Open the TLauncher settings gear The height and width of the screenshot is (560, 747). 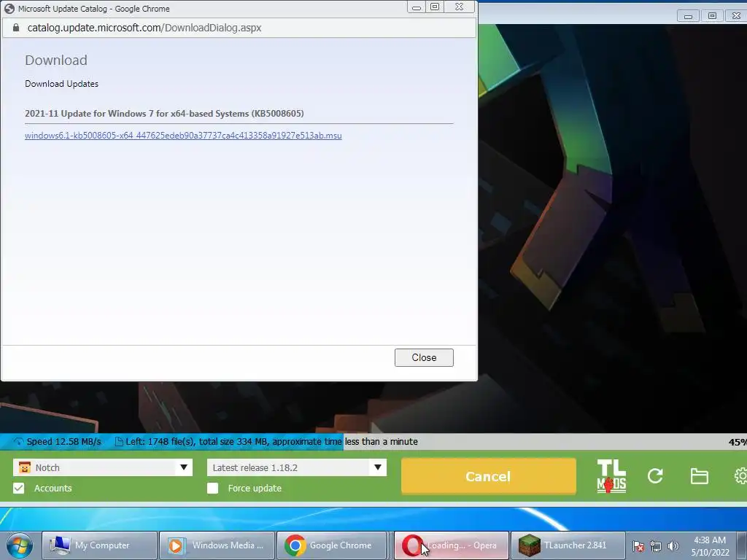(740, 475)
